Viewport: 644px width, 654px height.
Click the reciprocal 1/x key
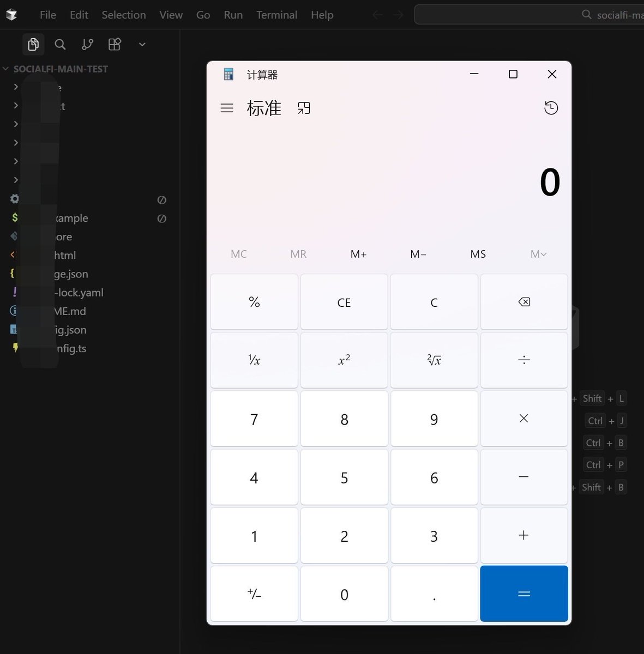click(x=254, y=360)
